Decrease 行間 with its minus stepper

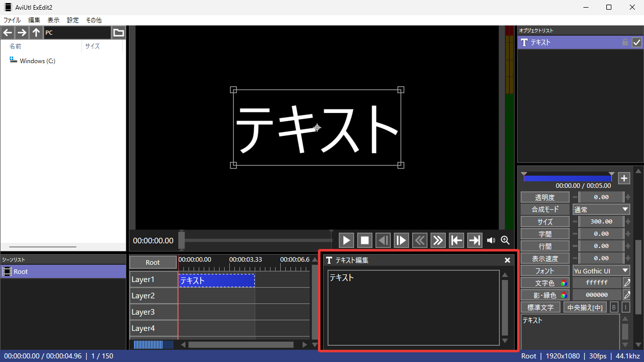(575, 246)
